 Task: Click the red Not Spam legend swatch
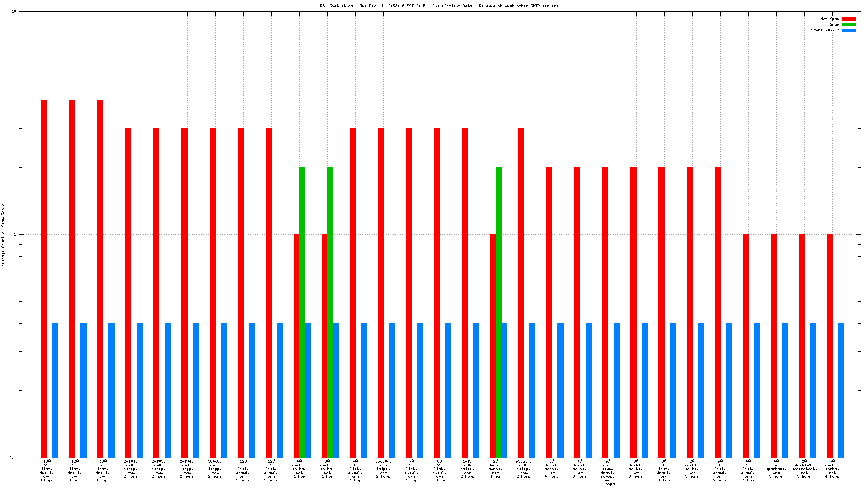pos(849,19)
